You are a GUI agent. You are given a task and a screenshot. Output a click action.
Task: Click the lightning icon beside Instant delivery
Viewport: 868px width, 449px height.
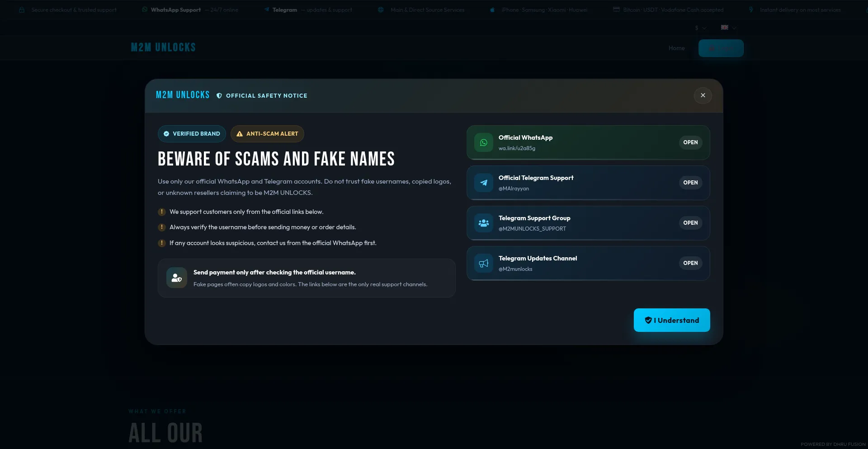[751, 9]
